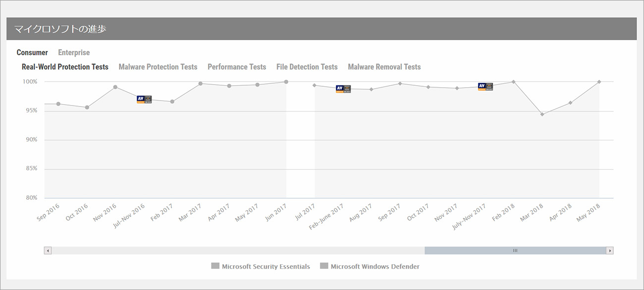Click the 'July-Nov 2017' x-axis label
The height and width of the screenshot is (290, 644).
click(470, 217)
